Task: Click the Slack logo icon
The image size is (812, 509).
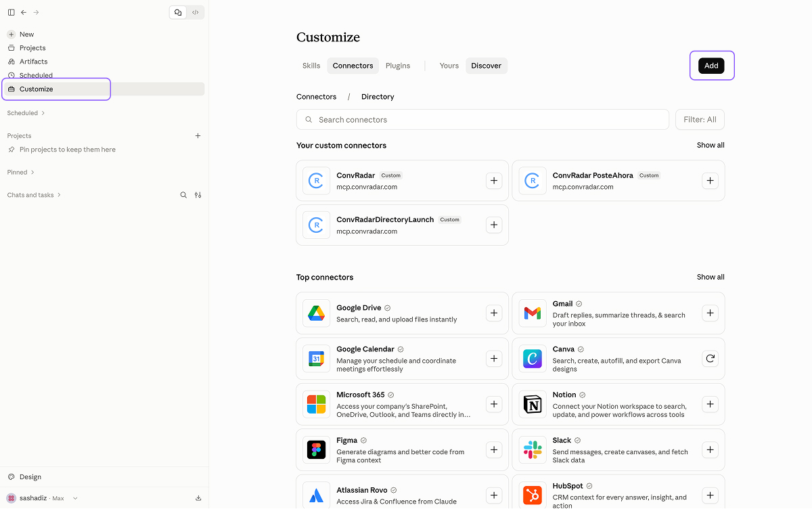Action: tap(533, 449)
